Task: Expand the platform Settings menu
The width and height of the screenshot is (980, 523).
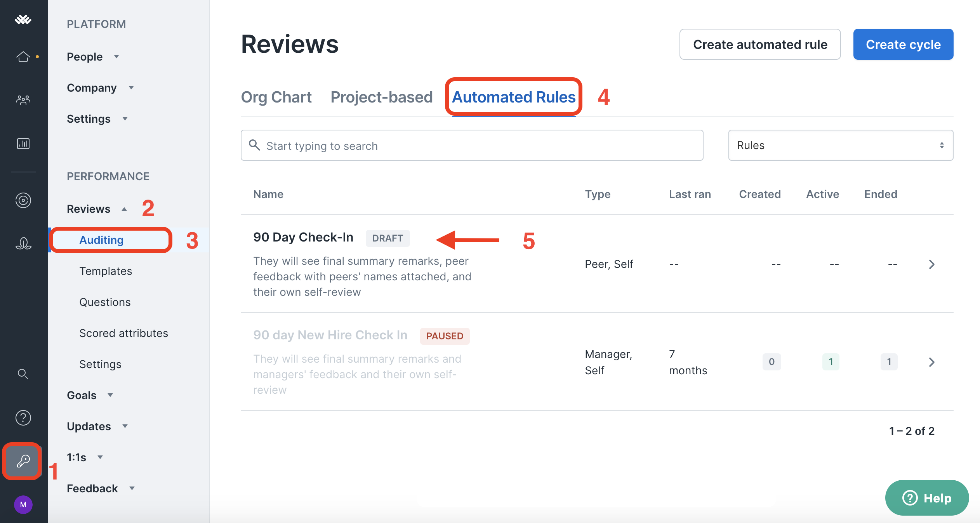Action: point(97,119)
